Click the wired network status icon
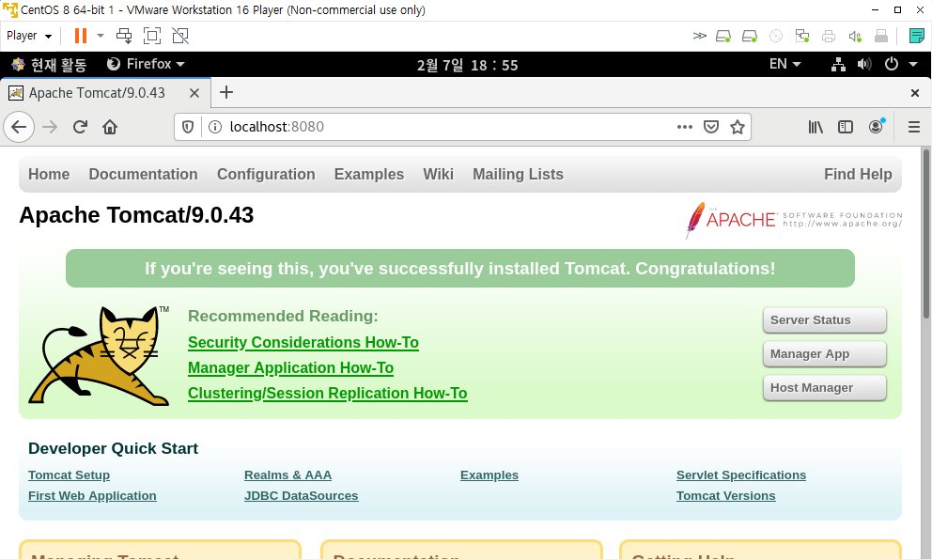The width and height of the screenshot is (932, 560). [x=838, y=64]
